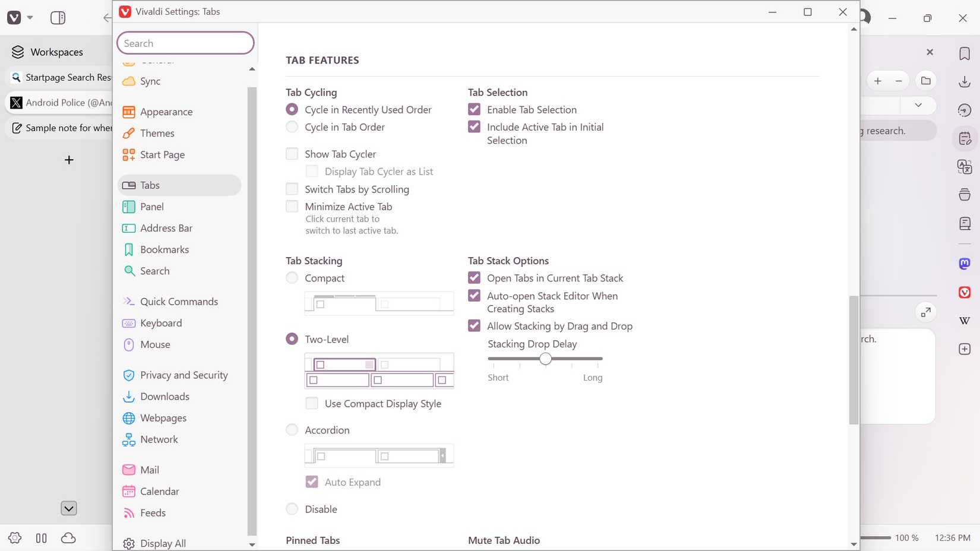The image size is (980, 551).
Task: Open the Mastodon web panel
Action: click(x=964, y=264)
